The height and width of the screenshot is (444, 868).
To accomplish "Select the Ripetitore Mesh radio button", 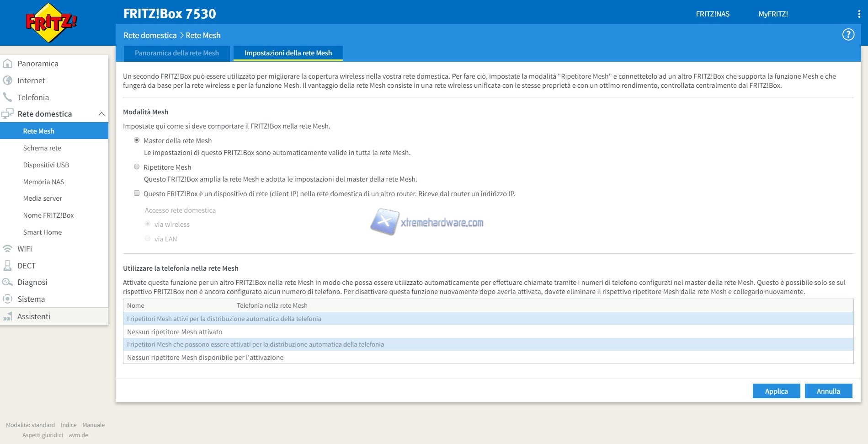I will pyautogui.click(x=137, y=167).
